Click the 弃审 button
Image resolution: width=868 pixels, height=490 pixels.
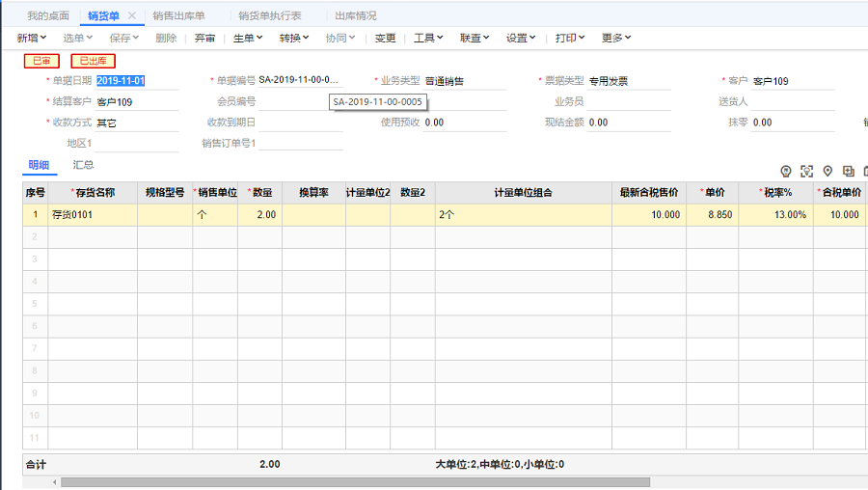(204, 38)
